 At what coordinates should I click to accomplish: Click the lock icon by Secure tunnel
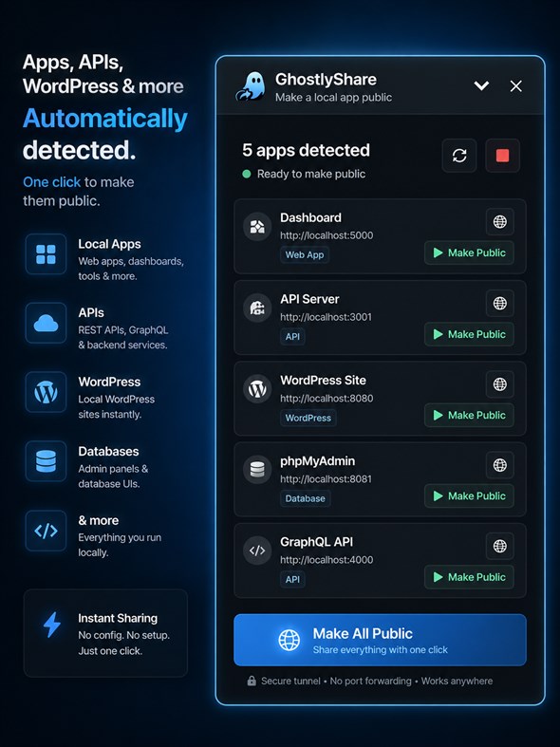[251, 681]
